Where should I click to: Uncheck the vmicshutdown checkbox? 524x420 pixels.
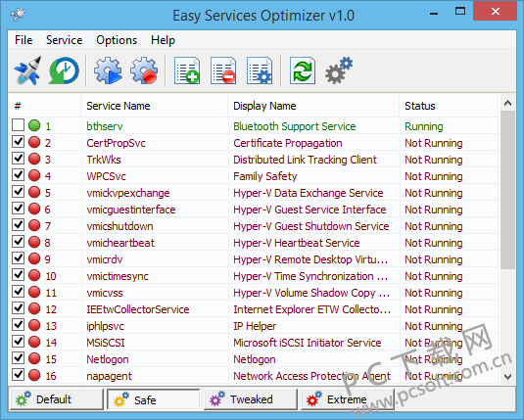(x=18, y=225)
